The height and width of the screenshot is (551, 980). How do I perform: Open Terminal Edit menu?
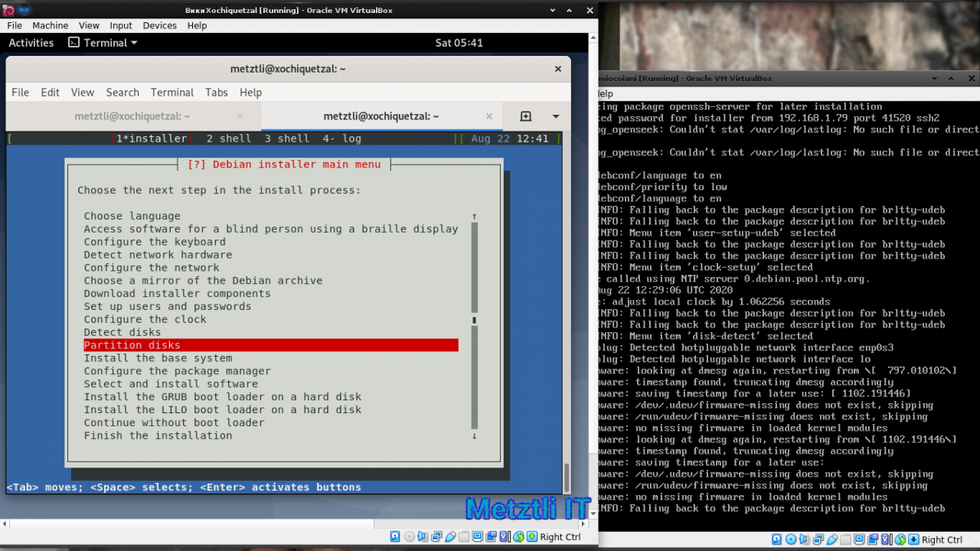coord(51,92)
